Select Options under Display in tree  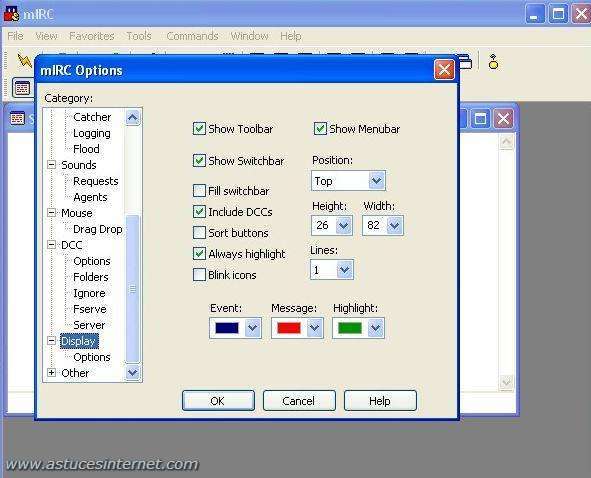92,357
